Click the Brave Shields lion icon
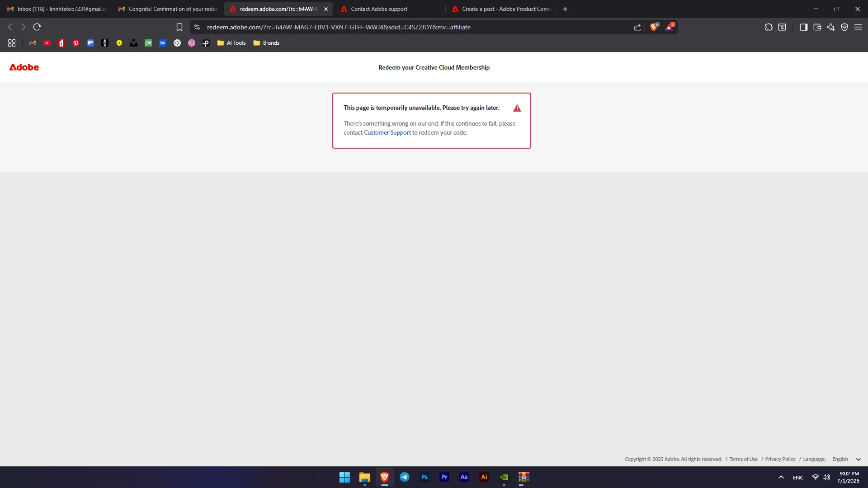This screenshot has height=488, width=868. (653, 27)
